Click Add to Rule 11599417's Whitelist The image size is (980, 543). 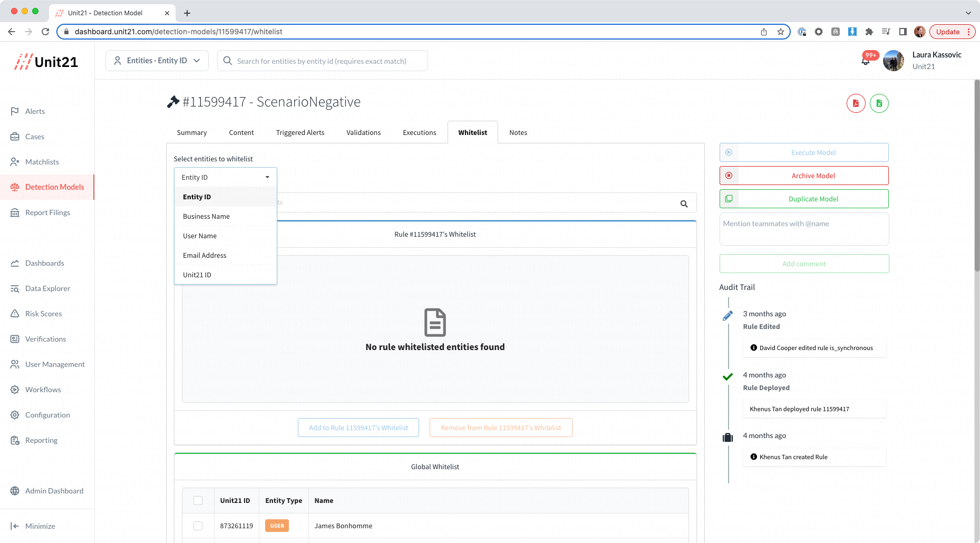point(358,428)
